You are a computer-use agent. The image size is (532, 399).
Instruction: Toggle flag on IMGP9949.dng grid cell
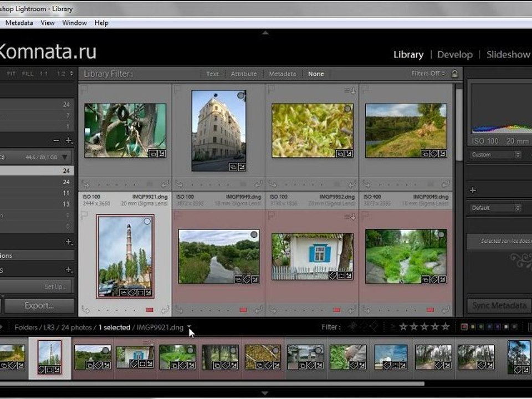(177, 215)
